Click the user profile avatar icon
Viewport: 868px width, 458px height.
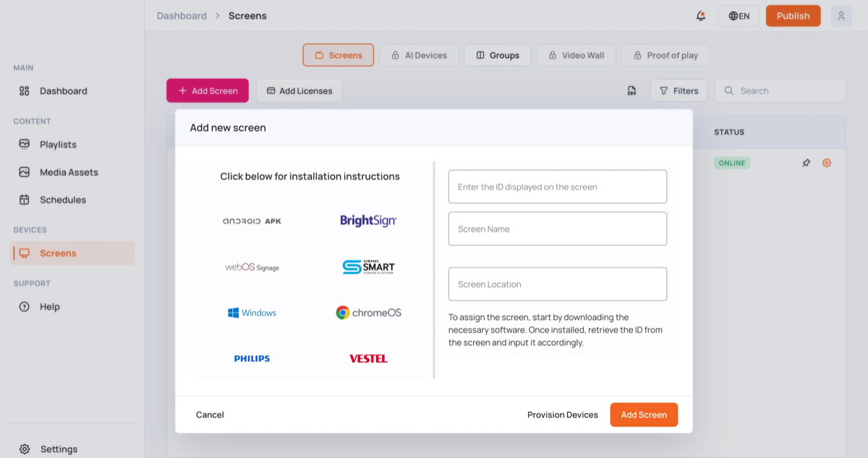841,16
